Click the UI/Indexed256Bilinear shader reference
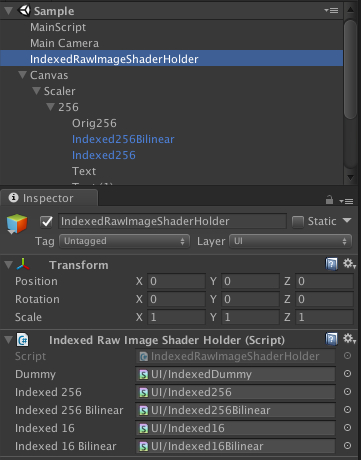Screen dimensions: 361x460 pyautogui.click(x=235, y=410)
